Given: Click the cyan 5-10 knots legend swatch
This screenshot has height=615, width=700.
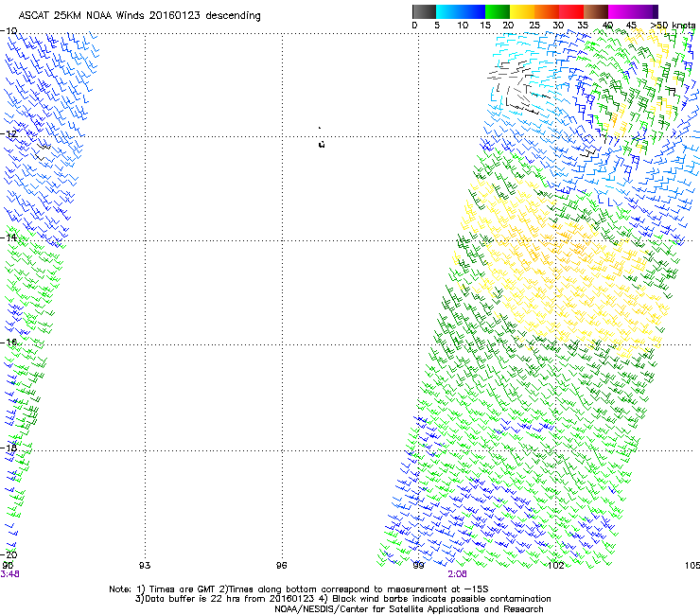Looking at the screenshot, I should point(448,11).
